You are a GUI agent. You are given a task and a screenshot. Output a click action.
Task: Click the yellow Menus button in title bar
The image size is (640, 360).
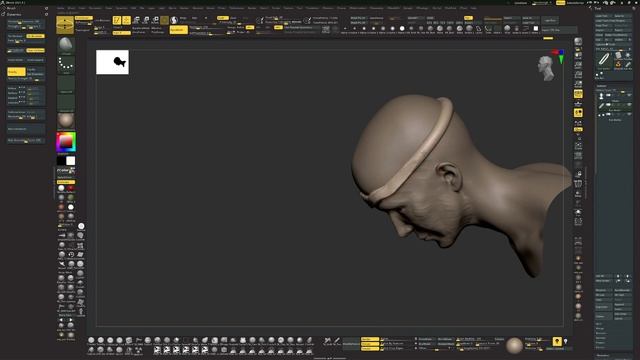[x=560, y=3]
